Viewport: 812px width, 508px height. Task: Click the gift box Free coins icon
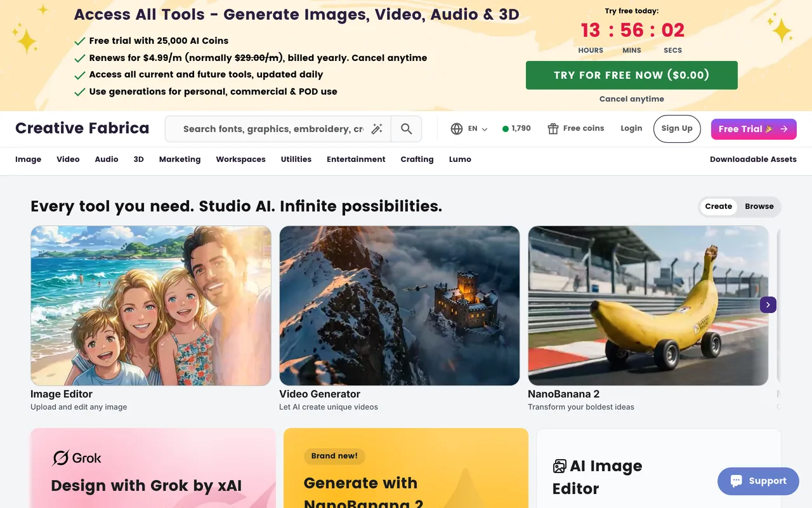tap(553, 129)
